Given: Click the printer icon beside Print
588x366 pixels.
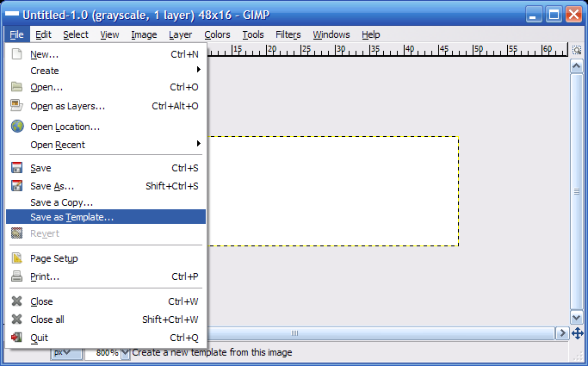Looking at the screenshot, I should pyautogui.click(x=16, y=276).
